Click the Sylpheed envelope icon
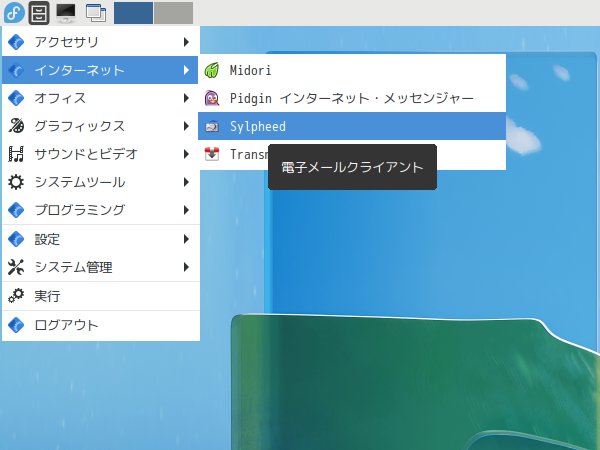The width and height of the screenshot is (600, 450). (x=212, y=126)
